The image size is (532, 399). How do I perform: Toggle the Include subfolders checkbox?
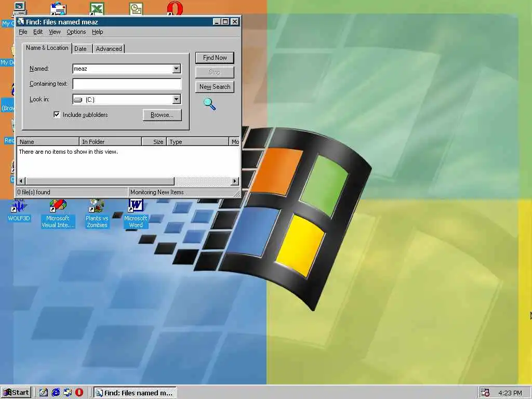[x=57, y=115]
